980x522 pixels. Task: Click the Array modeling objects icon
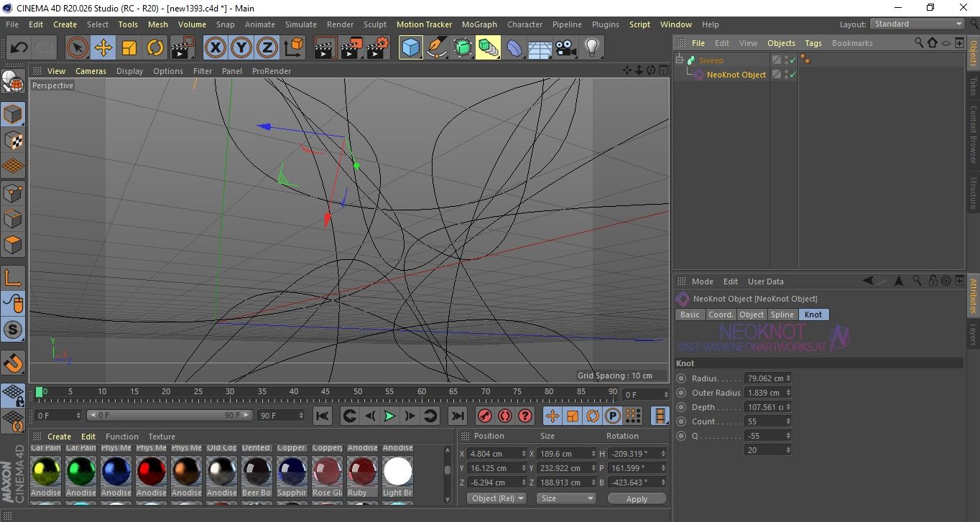[489, 48]
